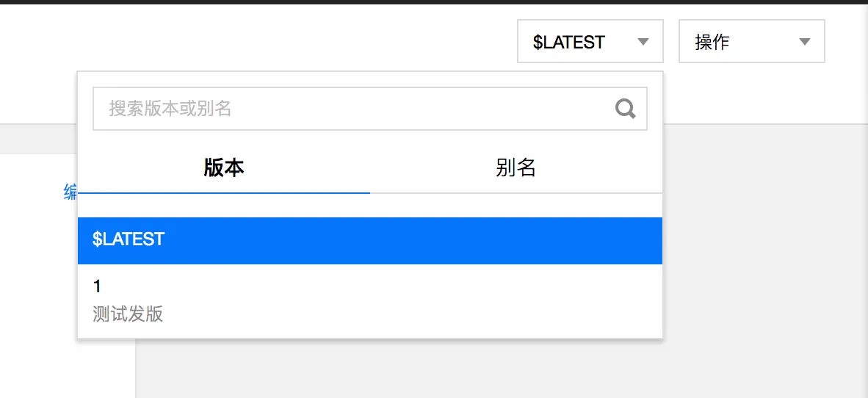The width and height of the screenshot is (868, 398).
Task: Click the partially hidden blue 编 link
Action: 70,192
